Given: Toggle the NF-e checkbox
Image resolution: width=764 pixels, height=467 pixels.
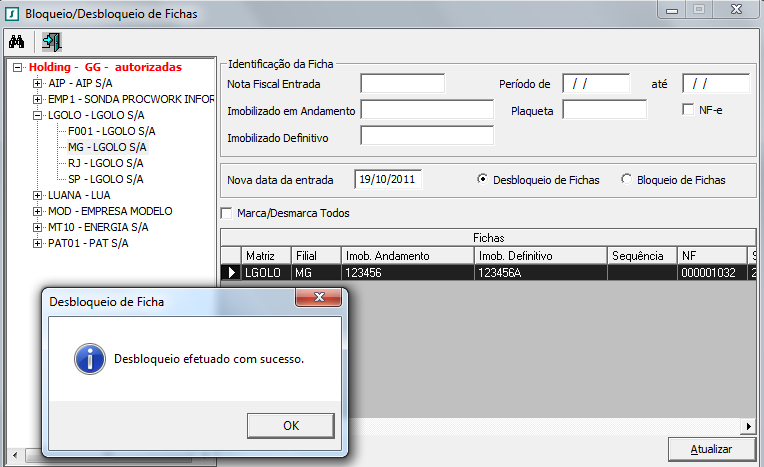Looking at the screenshot, I should (x=688, y=110).
